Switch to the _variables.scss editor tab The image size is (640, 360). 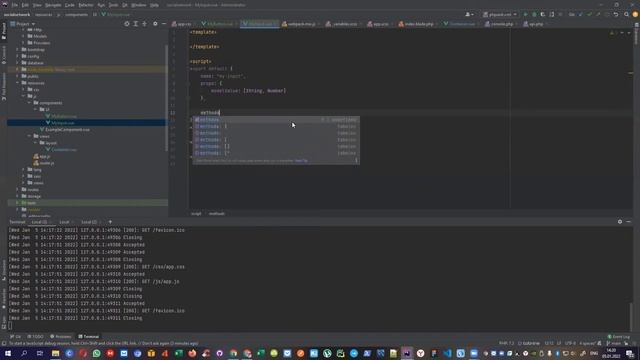tap(342, 24)
